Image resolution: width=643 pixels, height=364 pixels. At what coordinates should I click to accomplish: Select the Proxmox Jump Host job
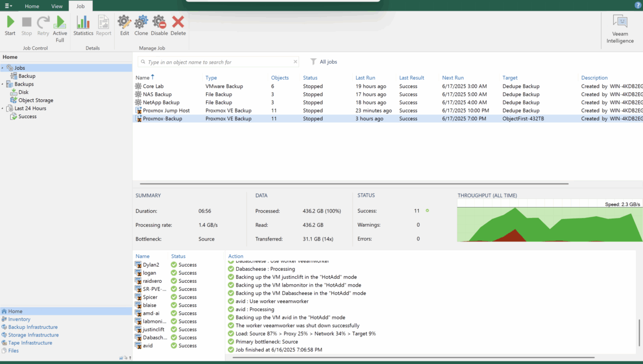(387, 110)
